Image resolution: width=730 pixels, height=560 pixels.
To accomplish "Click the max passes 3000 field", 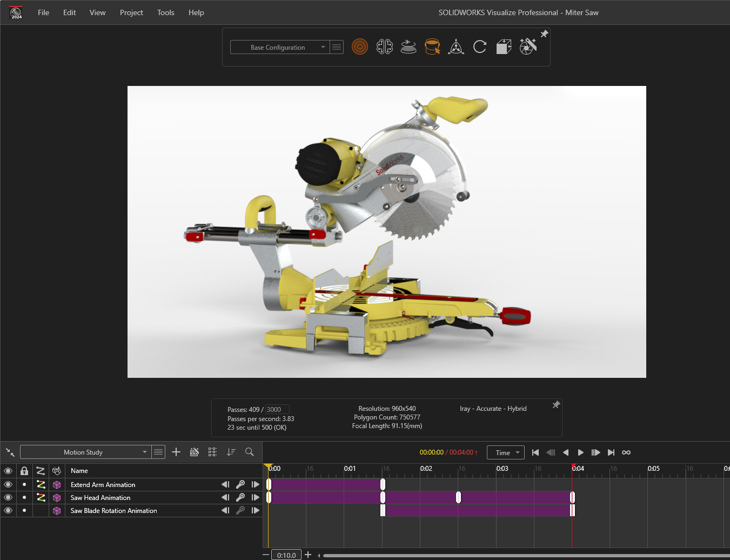I will 277,409.
